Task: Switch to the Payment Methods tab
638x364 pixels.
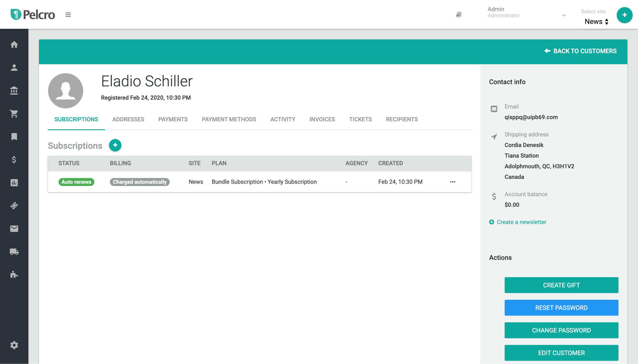Action: [229, 119]
